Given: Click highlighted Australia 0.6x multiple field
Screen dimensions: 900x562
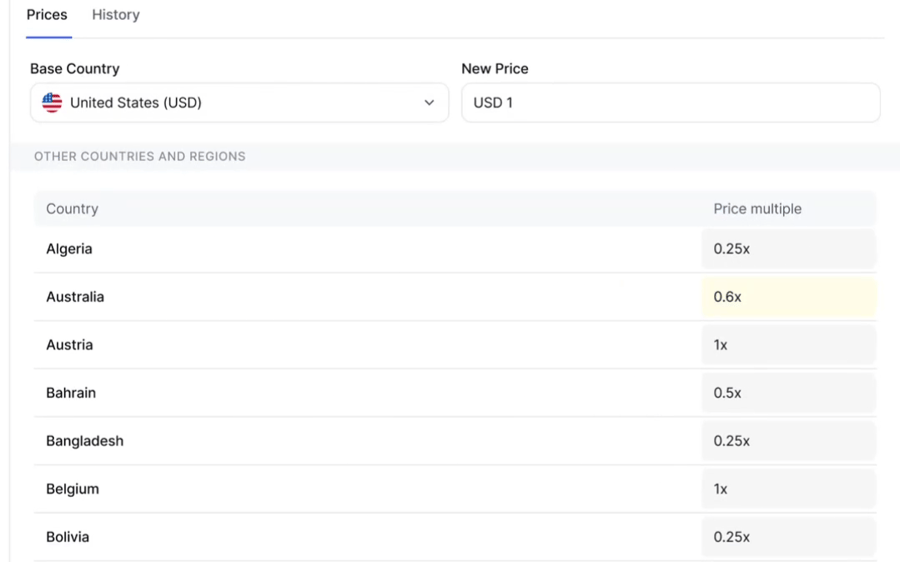Looking at the screenshot, I should click(789, 297).
